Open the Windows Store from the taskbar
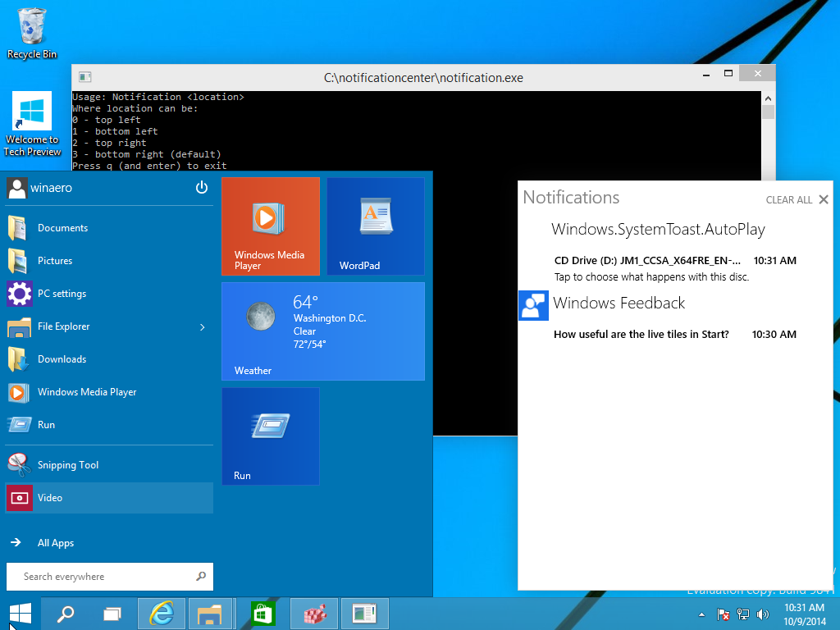Screen dimensions: 840x630 pos(262,613)
